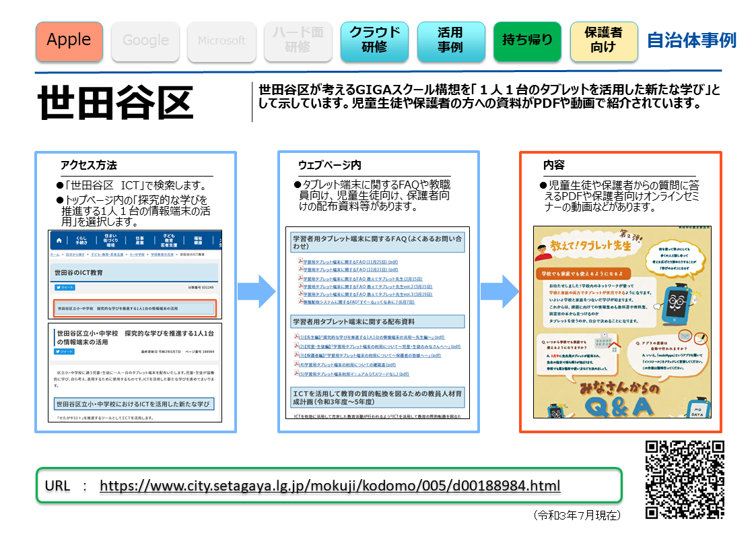Click the 自治体事例 heading text
The image size is (756, 535).
tap(691, 40)
